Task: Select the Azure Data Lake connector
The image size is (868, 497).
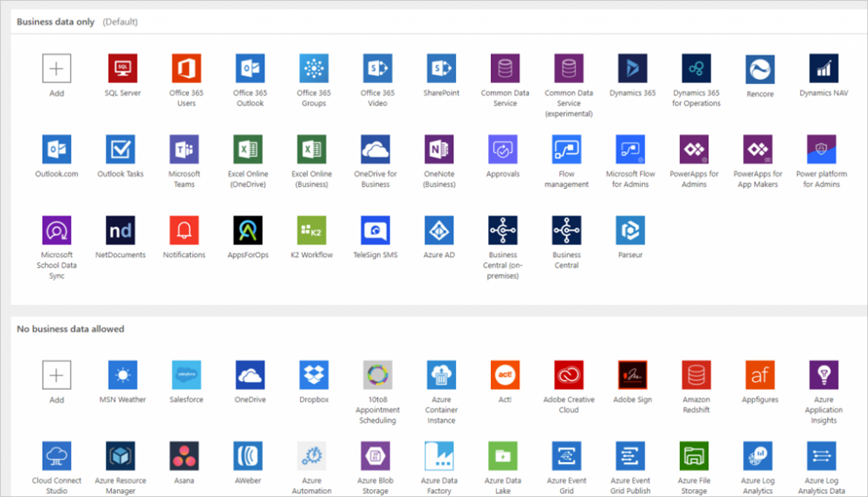Action: [503, 456]
